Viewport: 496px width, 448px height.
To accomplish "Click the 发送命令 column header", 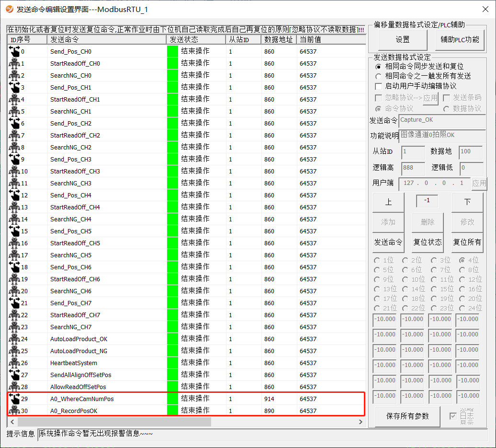I will pyautogui.click(x=106, y=39).
